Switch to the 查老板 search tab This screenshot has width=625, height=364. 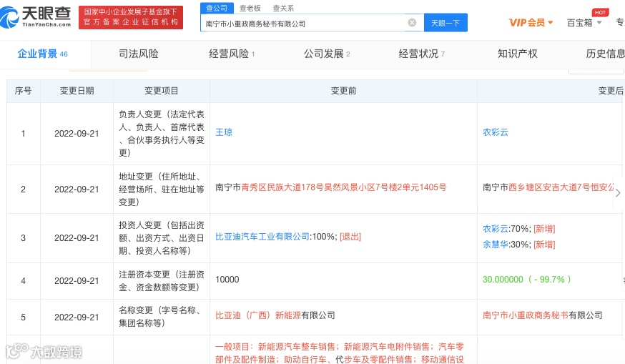[250, 8]
